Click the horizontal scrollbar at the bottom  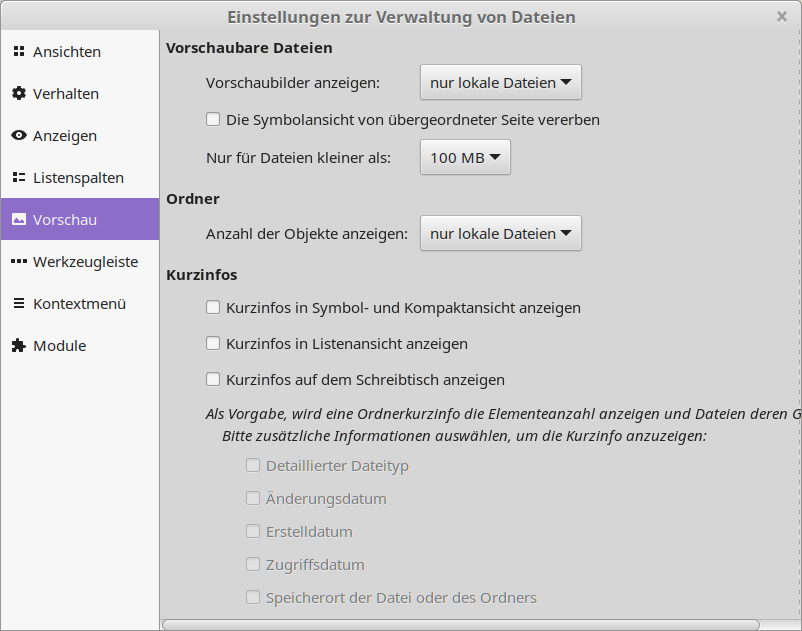click(460, 624)
